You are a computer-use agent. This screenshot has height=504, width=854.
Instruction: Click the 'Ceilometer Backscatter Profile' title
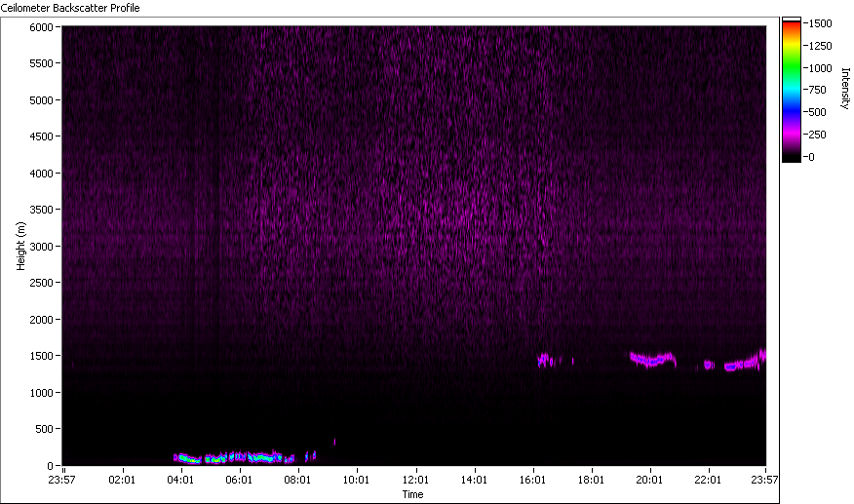click(70, 8)
